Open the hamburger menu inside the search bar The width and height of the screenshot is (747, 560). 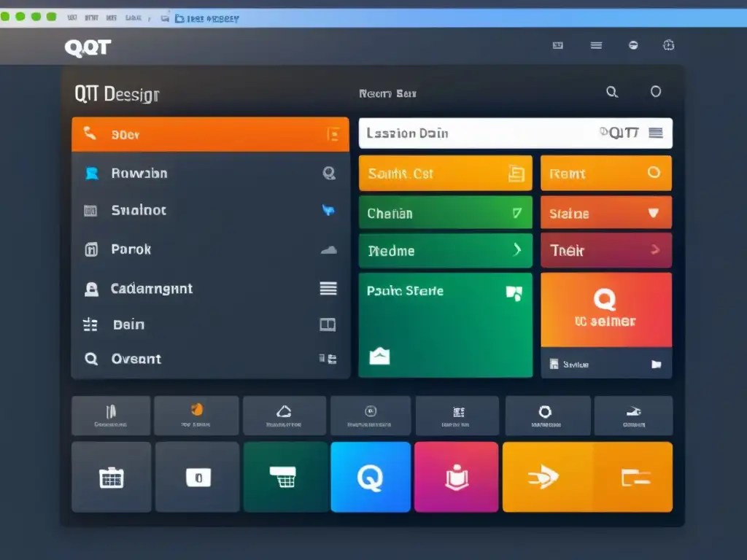coord(655,133)
